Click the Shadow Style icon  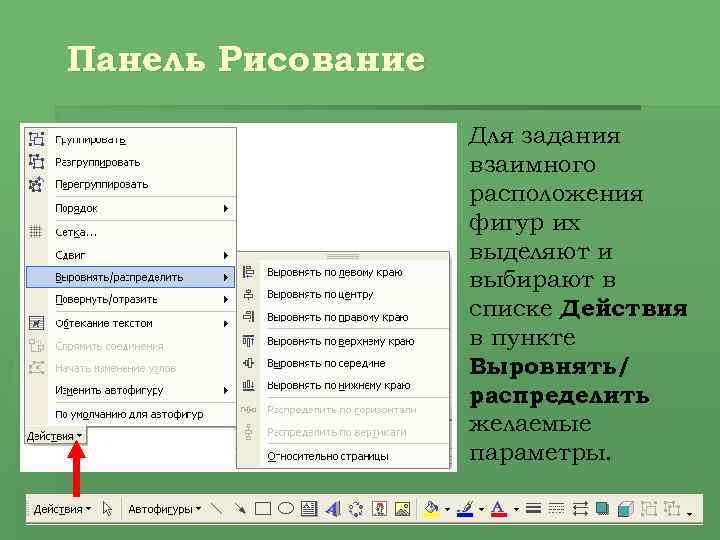[x=602, y=509]
